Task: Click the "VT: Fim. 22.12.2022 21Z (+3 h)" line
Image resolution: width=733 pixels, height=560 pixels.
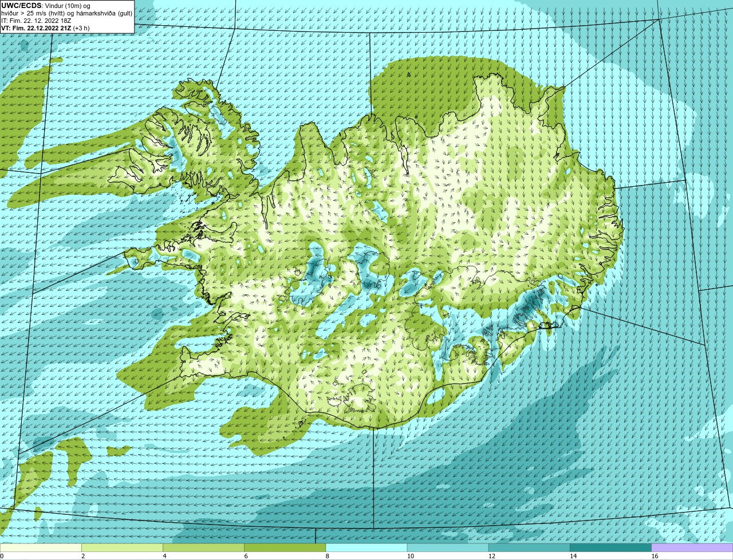Action: coord(45,28)
